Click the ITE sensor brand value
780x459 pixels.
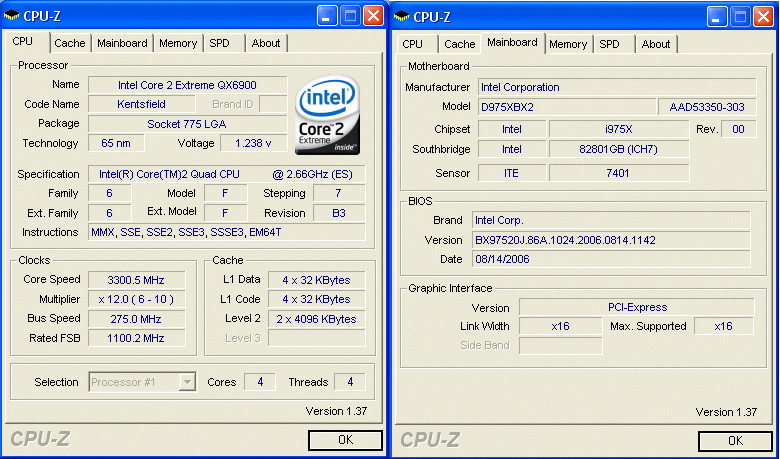click(511, 173)
